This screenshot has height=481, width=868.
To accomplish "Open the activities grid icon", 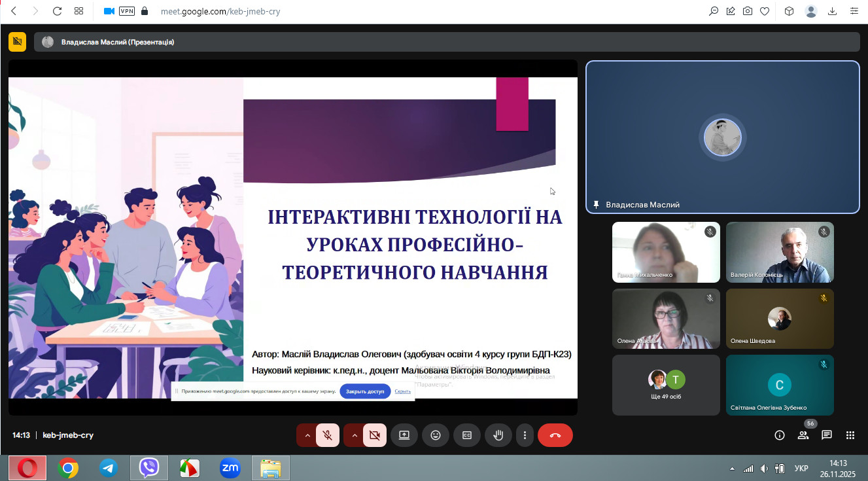I will click(850, 435).
